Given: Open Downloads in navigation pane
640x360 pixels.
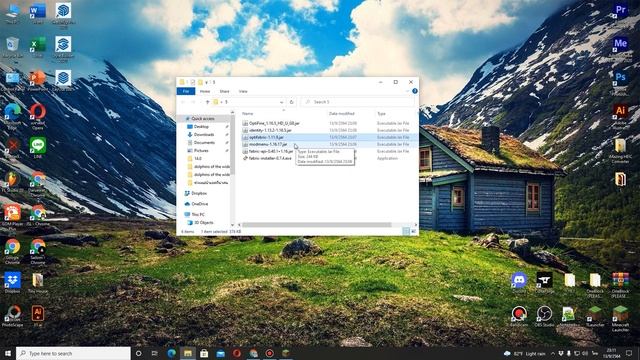Looking at the screenshot, I should click(204, 134).
